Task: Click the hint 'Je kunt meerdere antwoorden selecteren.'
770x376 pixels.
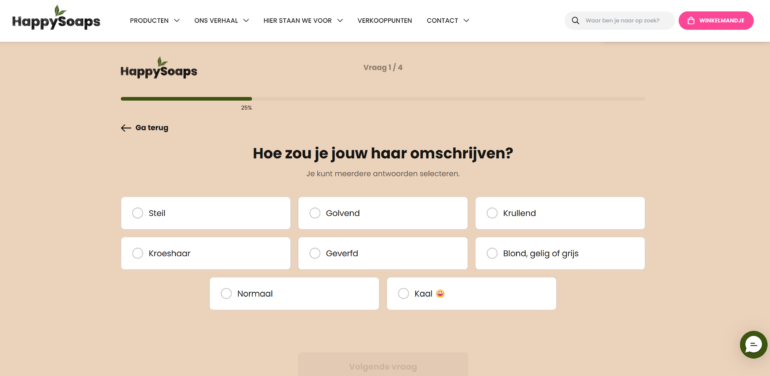Action: (x=383, y=174)
